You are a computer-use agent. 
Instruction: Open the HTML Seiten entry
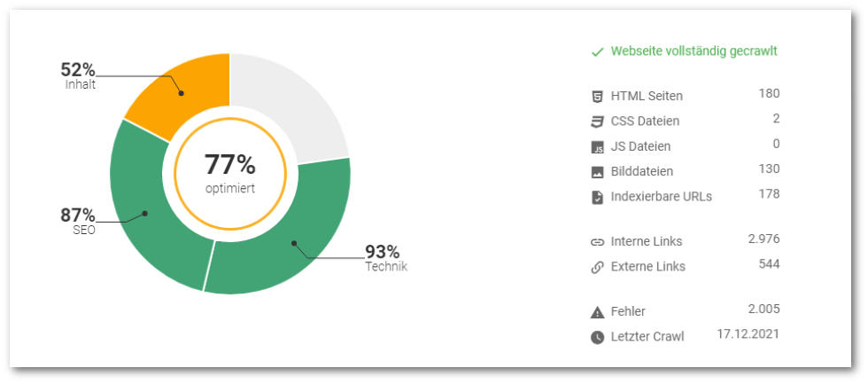[x=647, y=96]
